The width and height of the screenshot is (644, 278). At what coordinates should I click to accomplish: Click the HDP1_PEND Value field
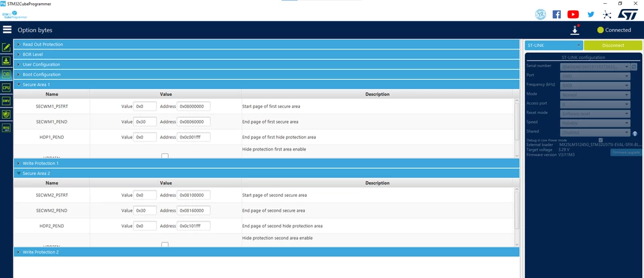[x=145, y=137]
